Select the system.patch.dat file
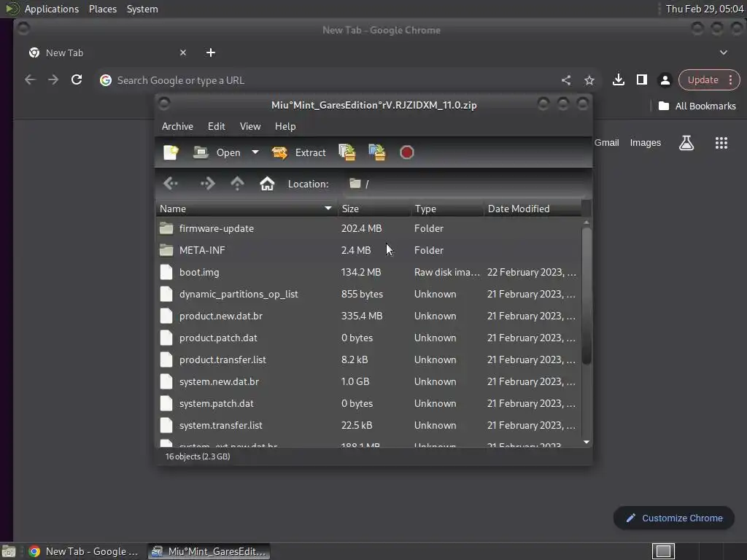747x560 pixels. [368, 404]
